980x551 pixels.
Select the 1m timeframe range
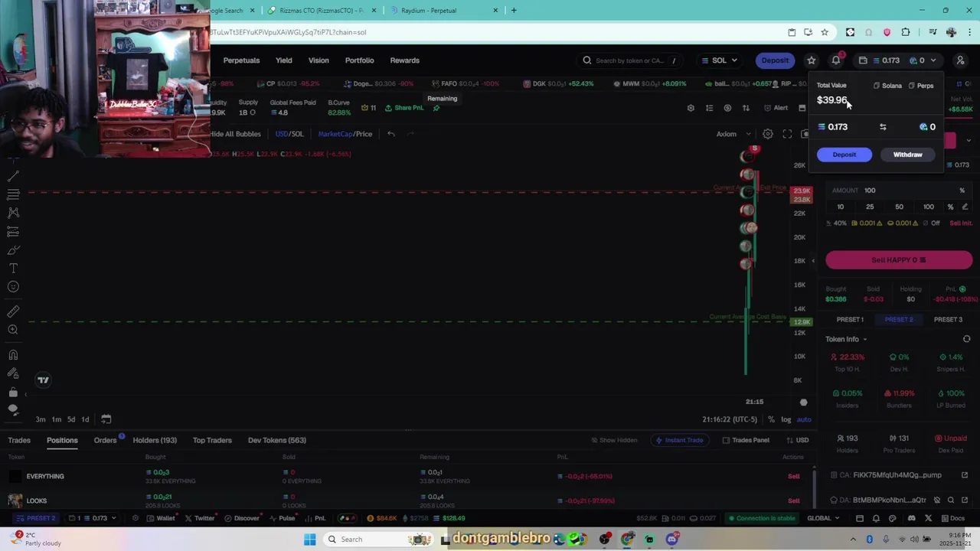click(x=56, y=419)
